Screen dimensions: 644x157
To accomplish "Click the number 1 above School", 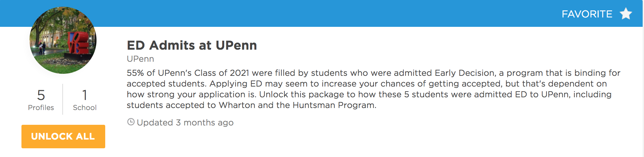I will tap(85, 95).
